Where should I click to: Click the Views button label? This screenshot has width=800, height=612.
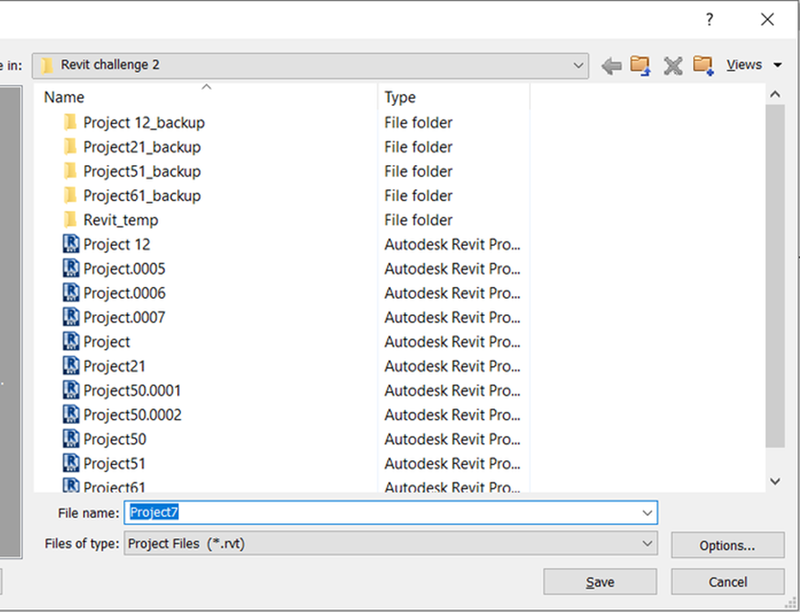click(x=744, y=65)
